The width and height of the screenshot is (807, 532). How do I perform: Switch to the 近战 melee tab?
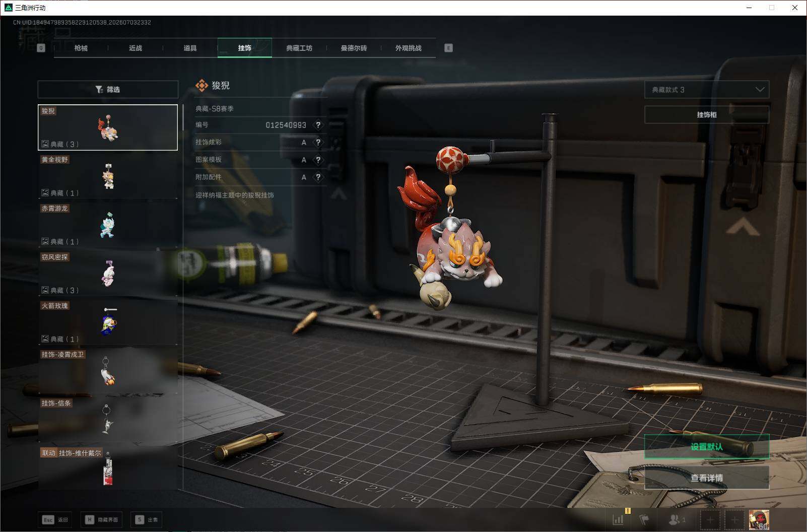point(135,48)
